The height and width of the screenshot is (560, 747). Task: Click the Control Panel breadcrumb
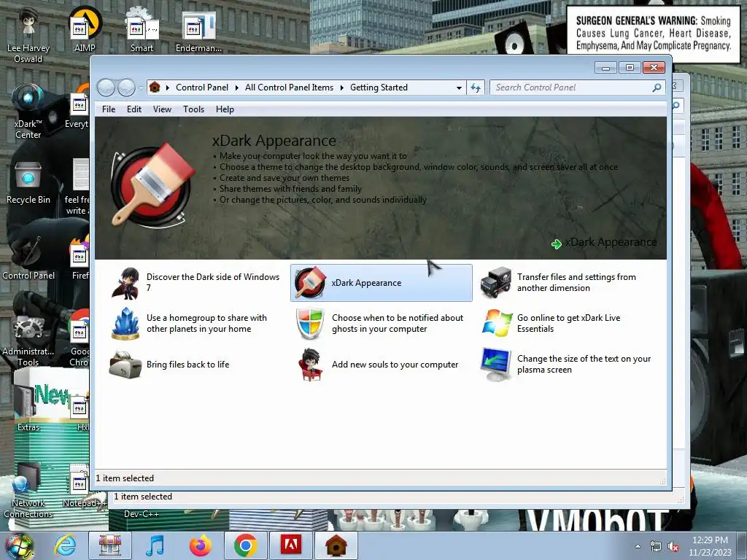202,87
